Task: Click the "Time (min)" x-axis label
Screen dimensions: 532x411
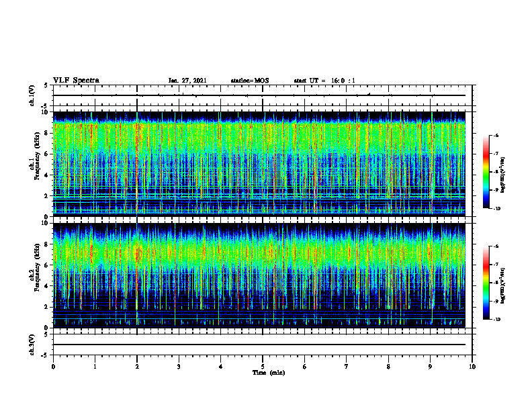Action: point(269,373)
